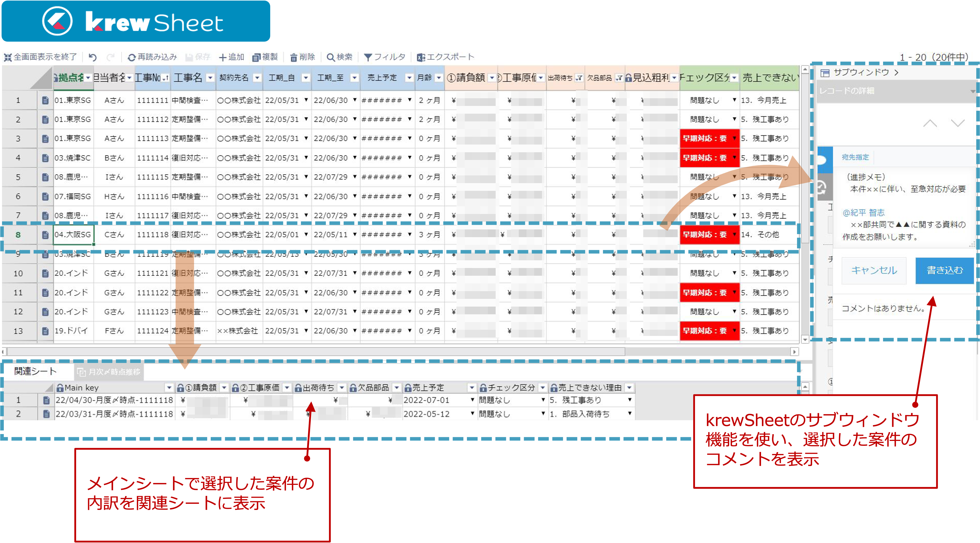This screenshot has height=543, width=980.
Task: Select the 関連シート tab
Action: click(35, 371)
